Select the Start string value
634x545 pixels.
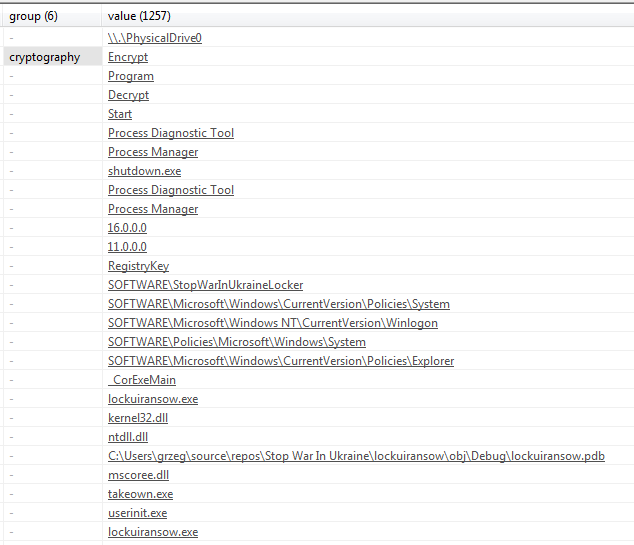[x=120, y=114]
